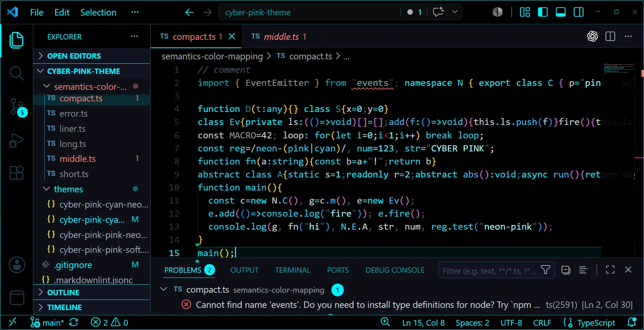644x330 pixels.
Task: Open the overflow menu ellipsis in menu bar
Action: click(135, 12)
